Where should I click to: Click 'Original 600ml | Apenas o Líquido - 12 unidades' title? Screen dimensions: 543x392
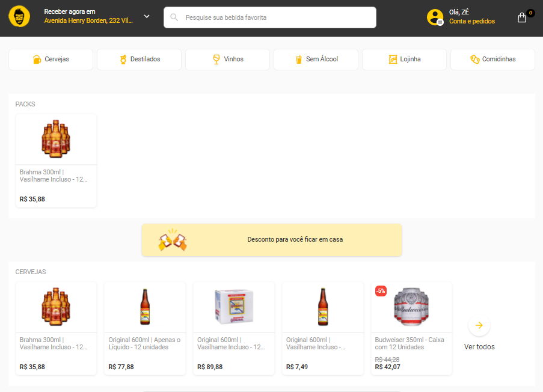coord(144,343)
